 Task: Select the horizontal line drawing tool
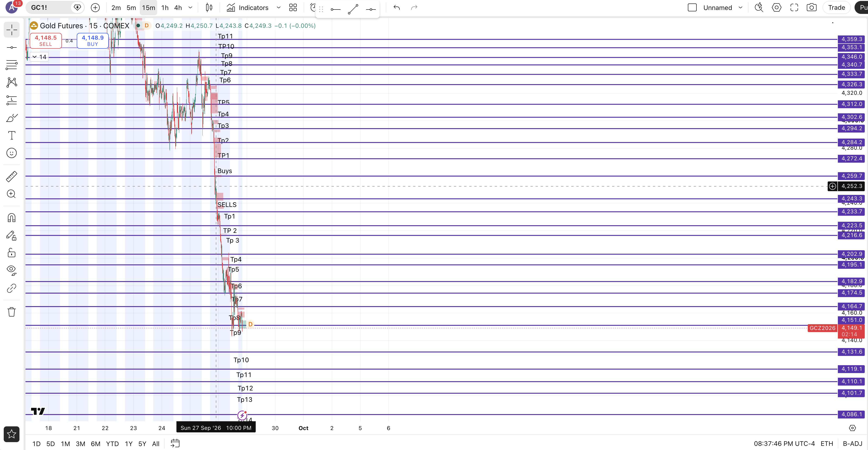[x=11, y=48]
